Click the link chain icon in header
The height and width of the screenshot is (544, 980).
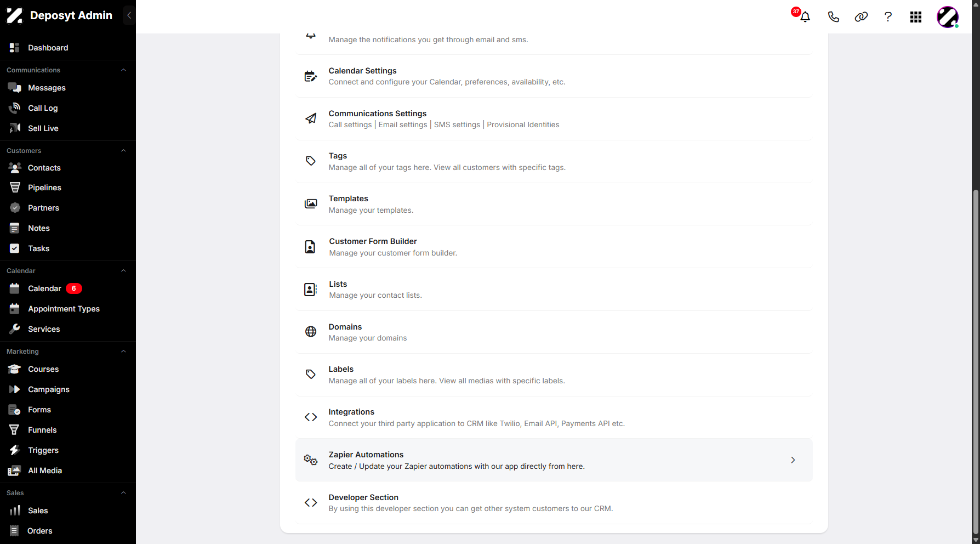[861, 17]
